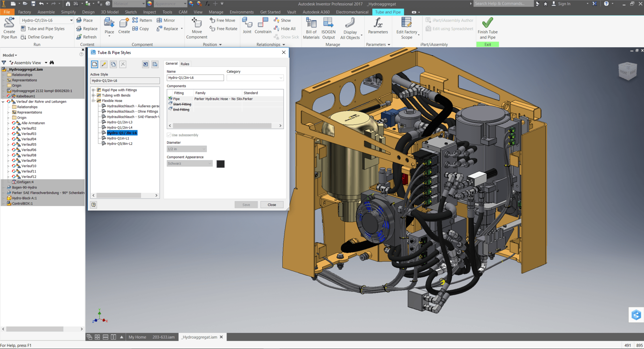Activate the Place Component tool
644x349 pixels.
coord(109,27)
